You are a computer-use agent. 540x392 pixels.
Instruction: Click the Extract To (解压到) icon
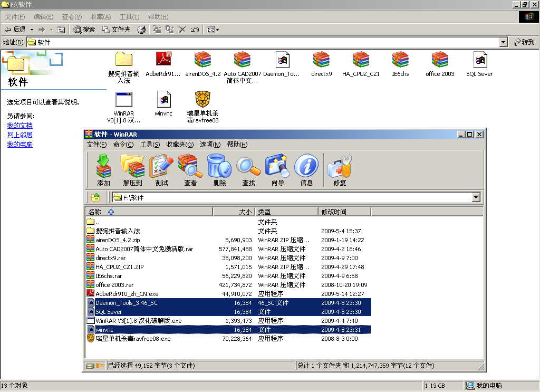(132, 170)
